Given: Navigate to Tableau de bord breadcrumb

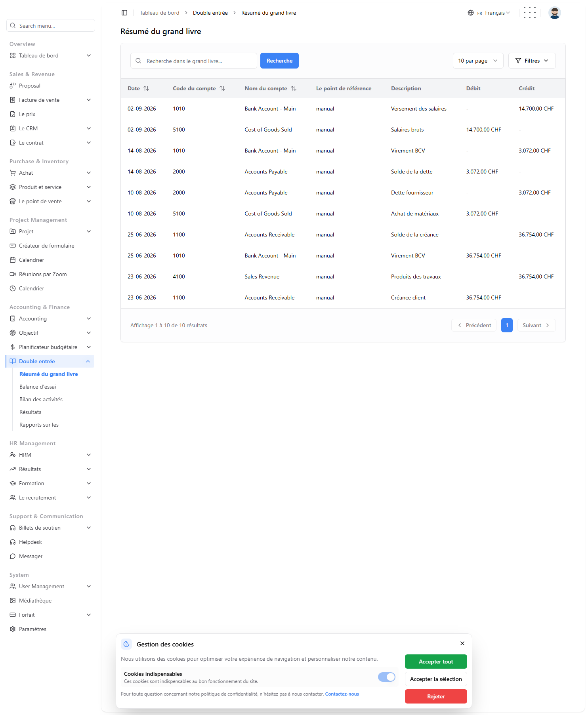Looking at the screenshot, I should coord(160,13).
